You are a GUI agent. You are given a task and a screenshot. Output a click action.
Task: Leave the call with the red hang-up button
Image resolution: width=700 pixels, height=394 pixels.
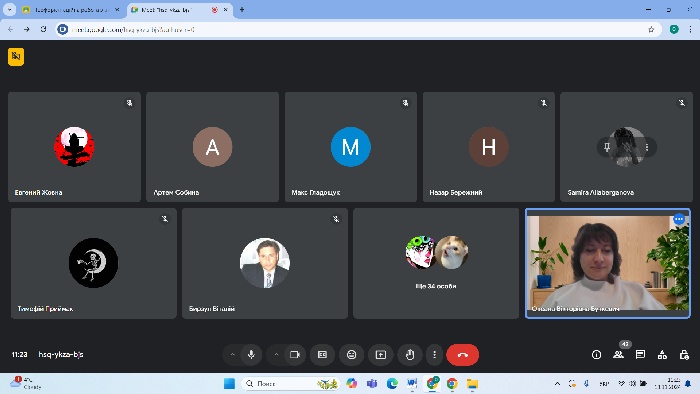[462, 355]
